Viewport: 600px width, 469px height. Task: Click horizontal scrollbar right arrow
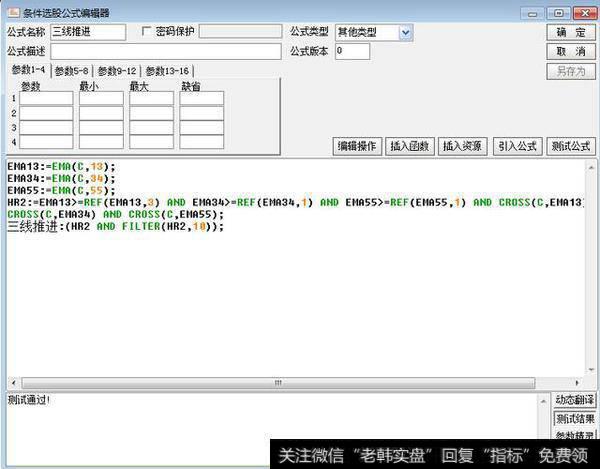(577, 383)
